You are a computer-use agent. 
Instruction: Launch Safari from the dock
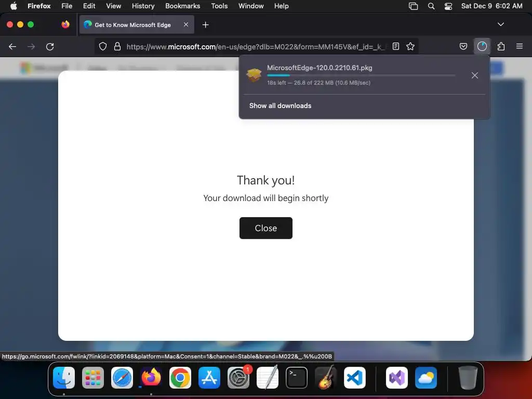[x=122, y=378]
